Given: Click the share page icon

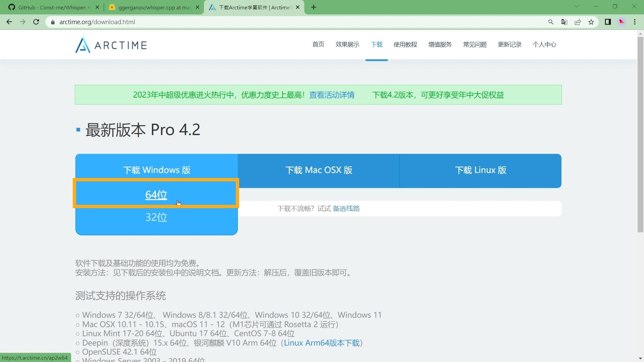Looking at the screenshot, I should (x=578, y=22).
